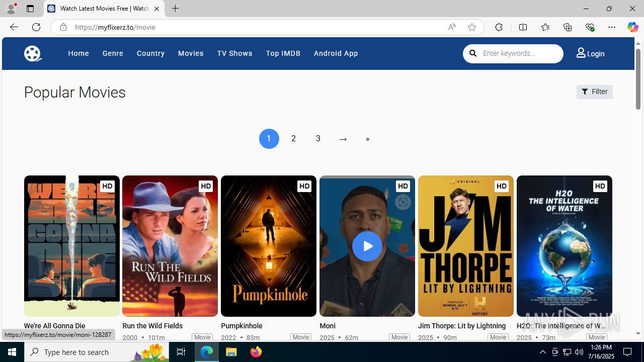Open tab actions menu icon
Screen dimensions: 644x362
(x=30, y=9)
